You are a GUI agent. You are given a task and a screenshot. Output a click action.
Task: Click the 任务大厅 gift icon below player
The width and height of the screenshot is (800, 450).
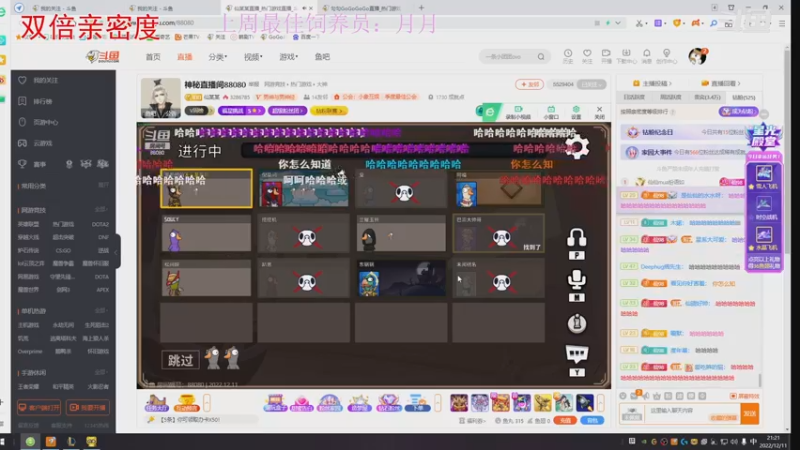(x=157, y=403)
